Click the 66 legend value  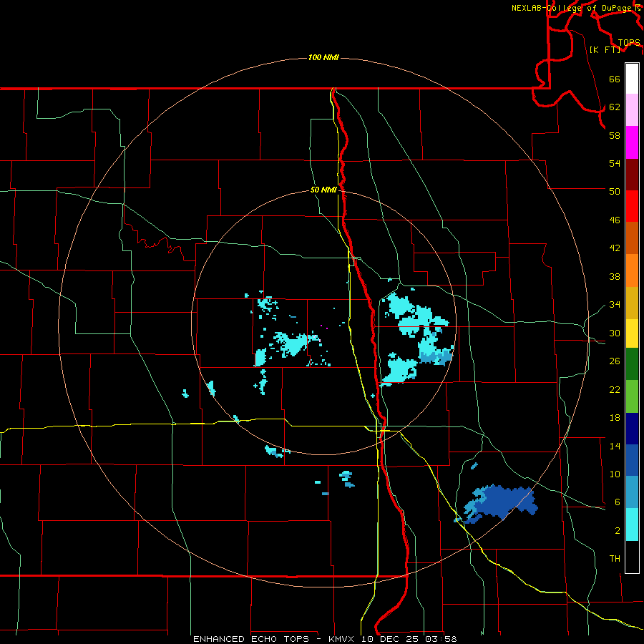[615, 79]
